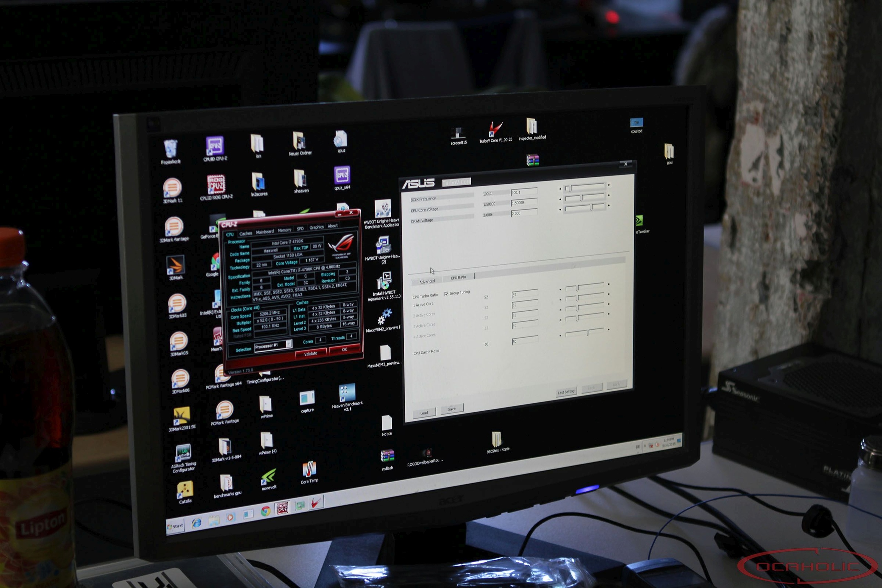Launch Heaven Benchmark v2.1 icon
Image resolution: width=882 pixels, height=588 pixels.
[x=347, y=393]
